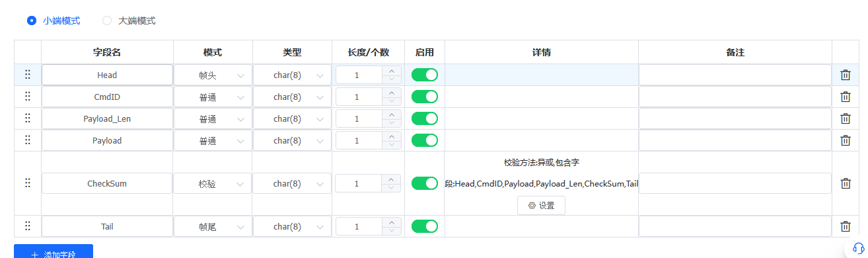Open the char(8) type dropdown for Payload_Len
The height and width of the screenshot is (258, 868).
(292, 118)
